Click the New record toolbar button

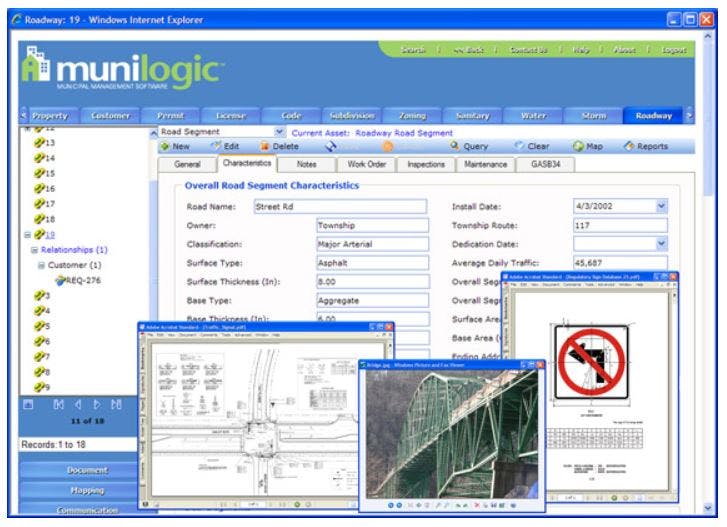175,146
